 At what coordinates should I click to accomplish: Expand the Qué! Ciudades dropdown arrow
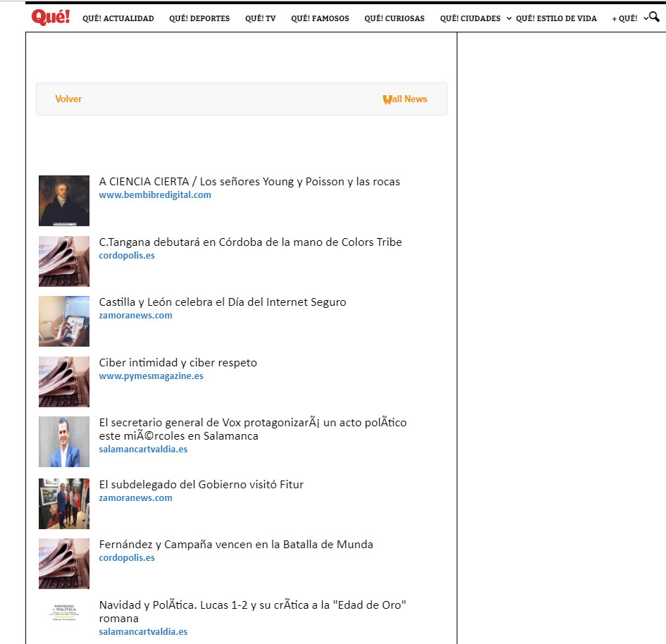tap(509, 18)
